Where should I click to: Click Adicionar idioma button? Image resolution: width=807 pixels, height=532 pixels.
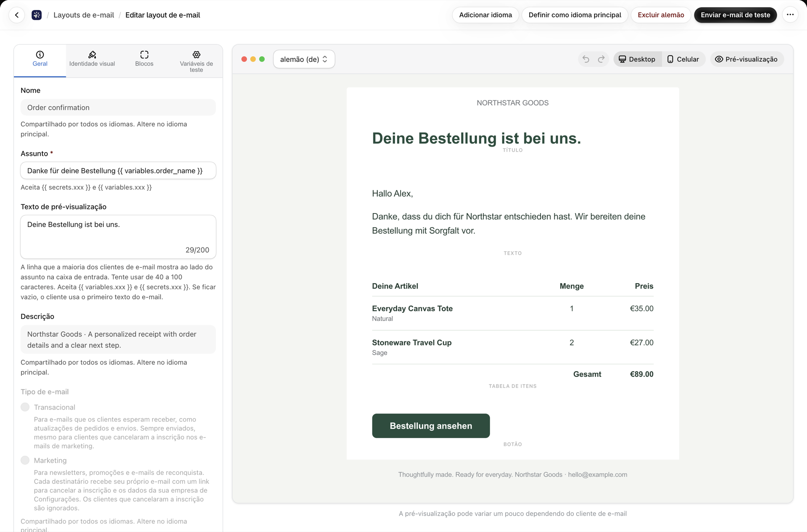pos(485,15)
